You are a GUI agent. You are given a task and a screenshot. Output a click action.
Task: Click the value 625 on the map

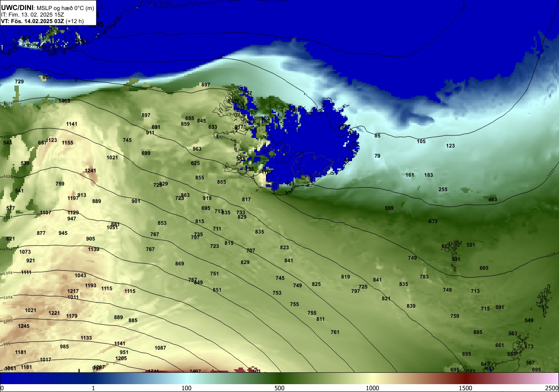click(x=195, y=163)
